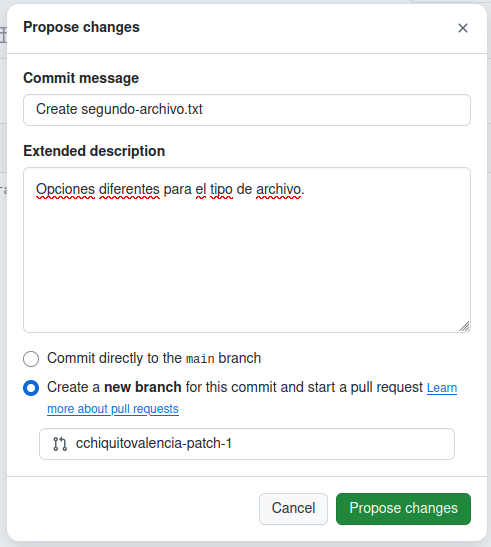Click the pull request branch icon
Screen dimensions: 491x547
point(60,444)
